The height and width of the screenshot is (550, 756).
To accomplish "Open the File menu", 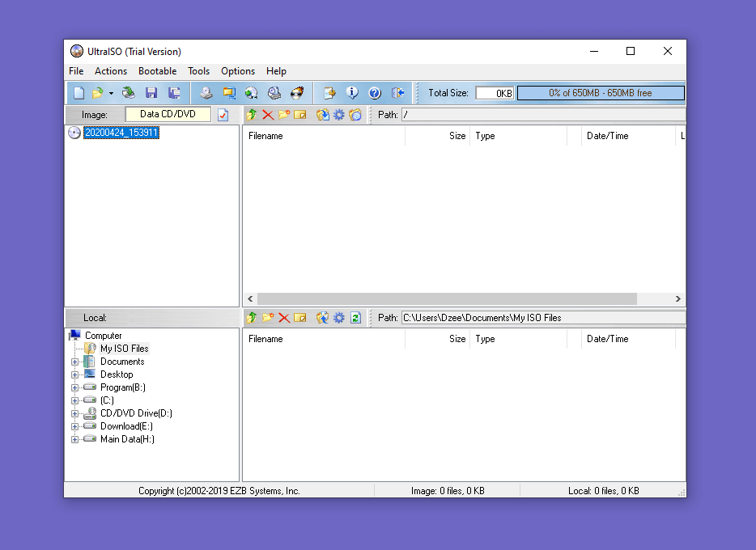I will (76, 71).
